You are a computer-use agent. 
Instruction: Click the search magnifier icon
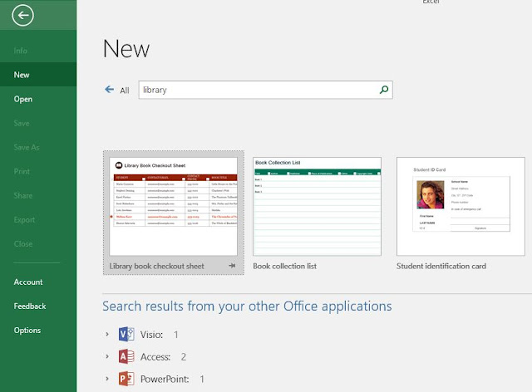[x=384, y=90]
